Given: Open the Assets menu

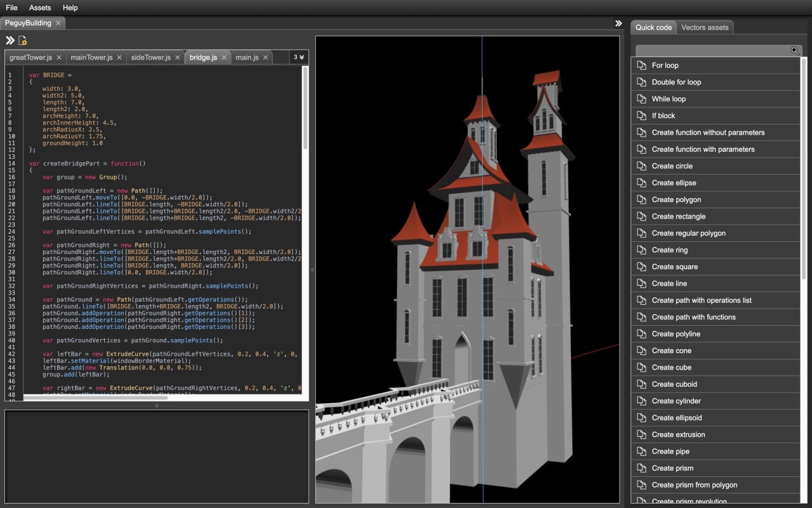Looking at the screenshot, I should tap(40, 8).
